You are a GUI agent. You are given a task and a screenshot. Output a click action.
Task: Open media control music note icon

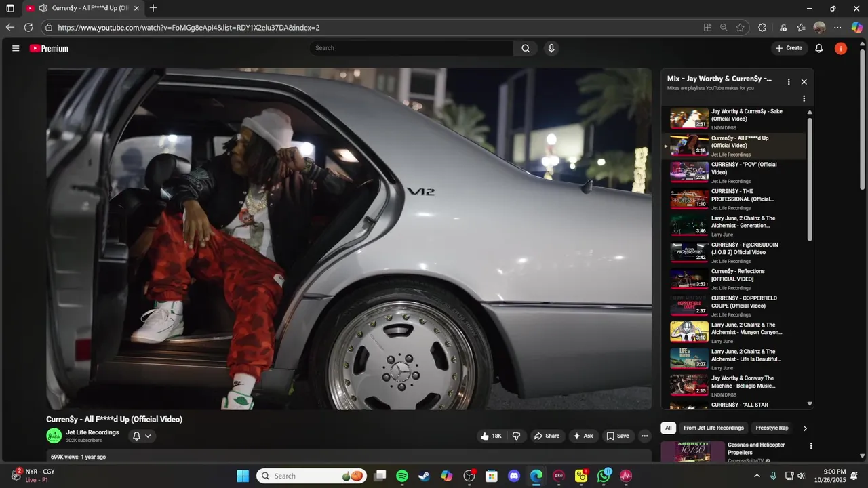[x=783, y=28]
